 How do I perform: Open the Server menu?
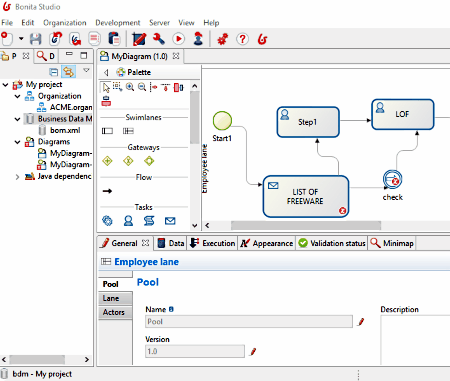159,23
